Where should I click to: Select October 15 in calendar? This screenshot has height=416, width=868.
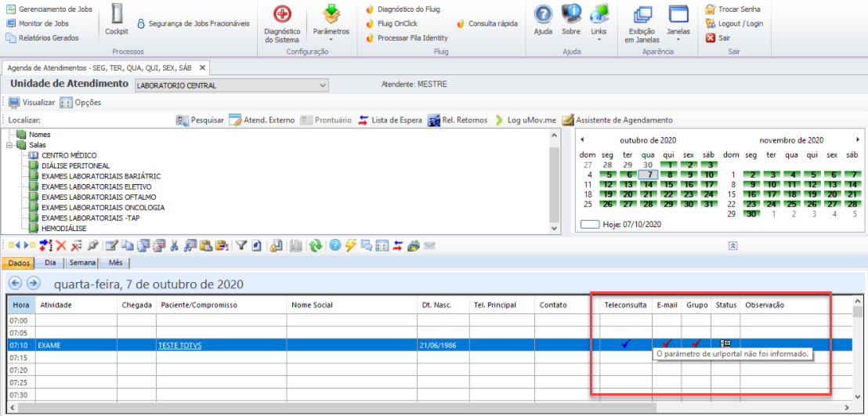tap(669, 184)
